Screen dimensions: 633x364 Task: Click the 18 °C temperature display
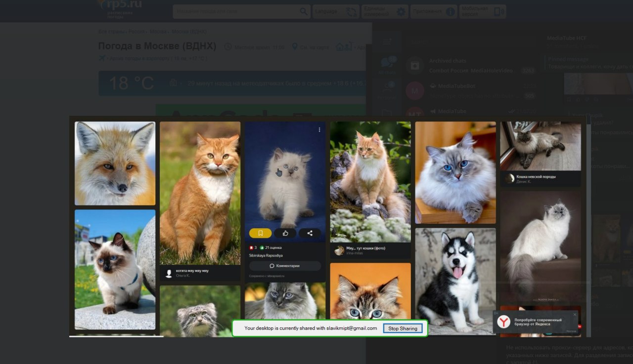click(x=131, y=83)
